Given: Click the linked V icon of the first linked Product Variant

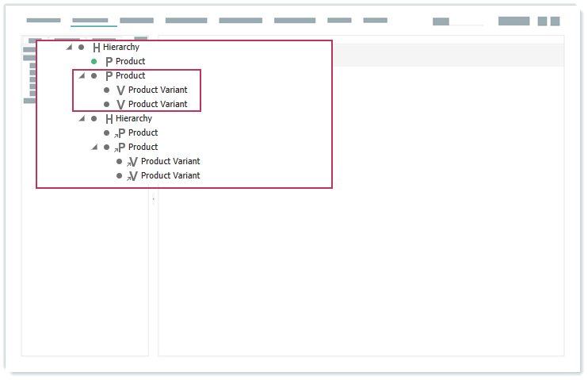Looking at the screenshot, I should pos(132,162).
